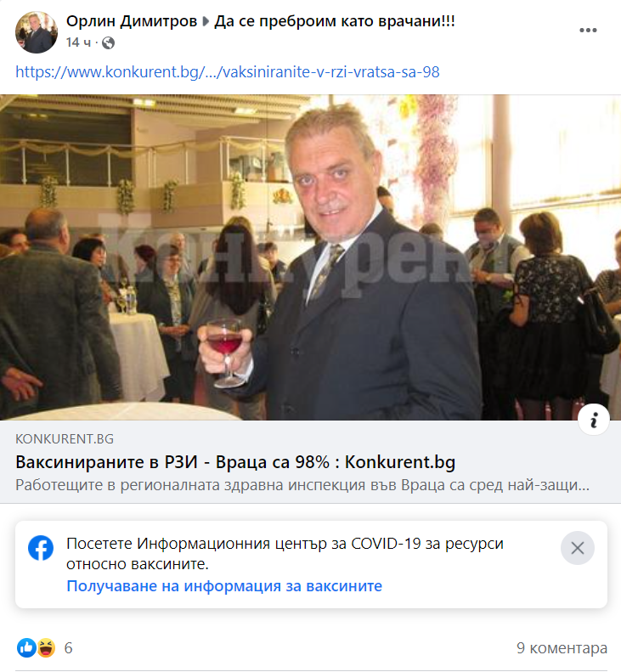
Task: Open group Да се преброим като врачани
Action: pos(334,21)
